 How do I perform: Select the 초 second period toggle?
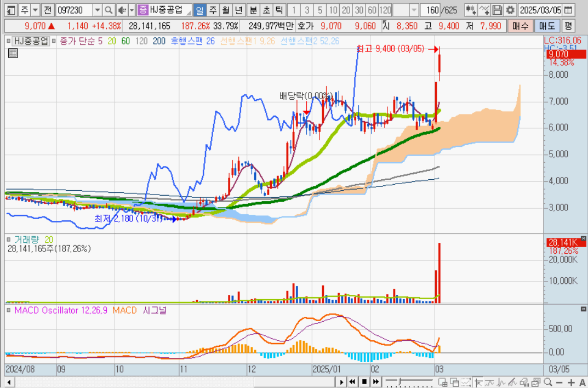click(x=266, y=10)
